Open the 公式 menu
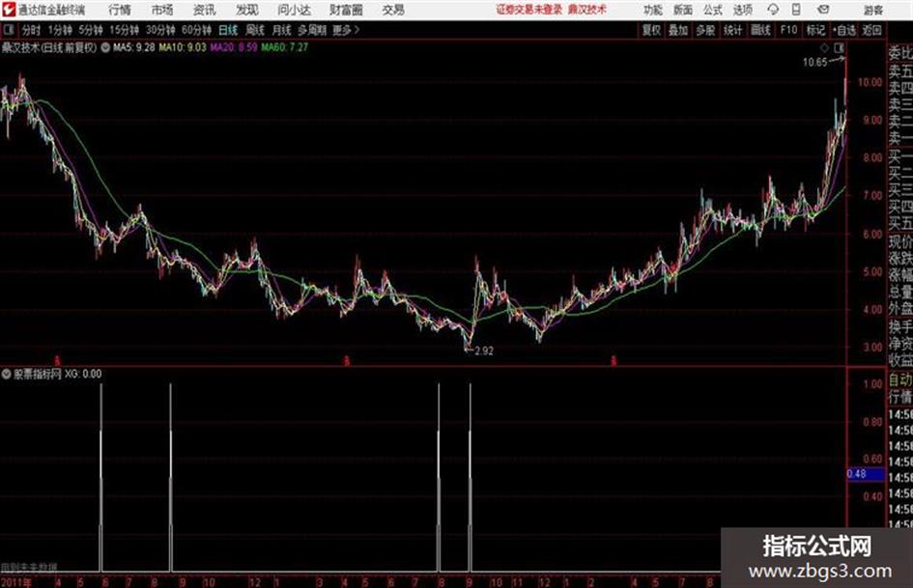 point(713,10)
